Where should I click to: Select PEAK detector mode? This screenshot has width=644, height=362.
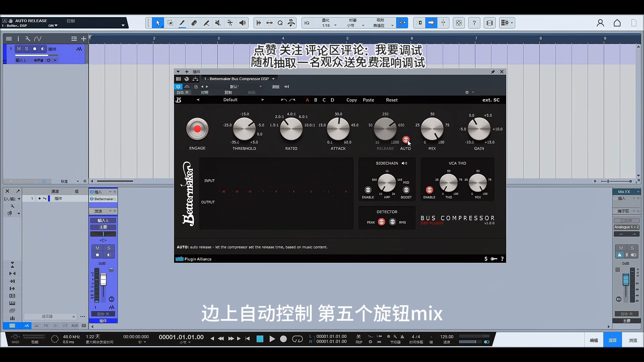click(381, 222)
